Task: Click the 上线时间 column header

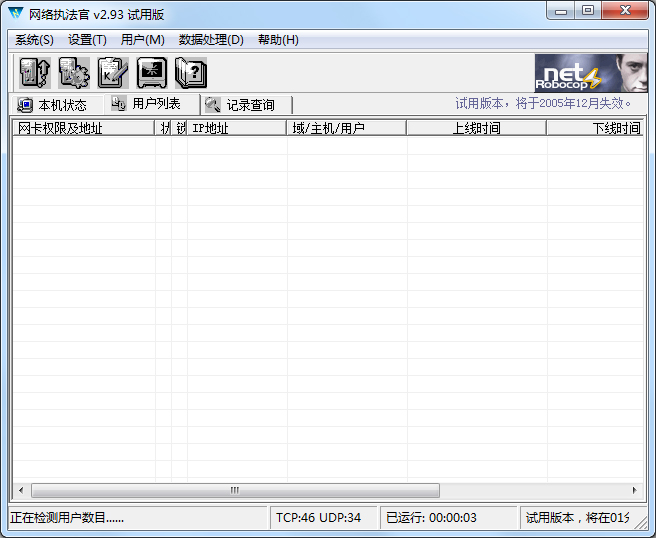Action: pos(476,128)
